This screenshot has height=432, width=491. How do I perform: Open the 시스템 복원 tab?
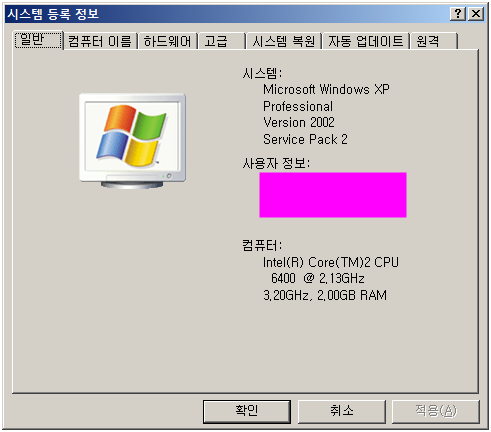(x=284, y=41)
